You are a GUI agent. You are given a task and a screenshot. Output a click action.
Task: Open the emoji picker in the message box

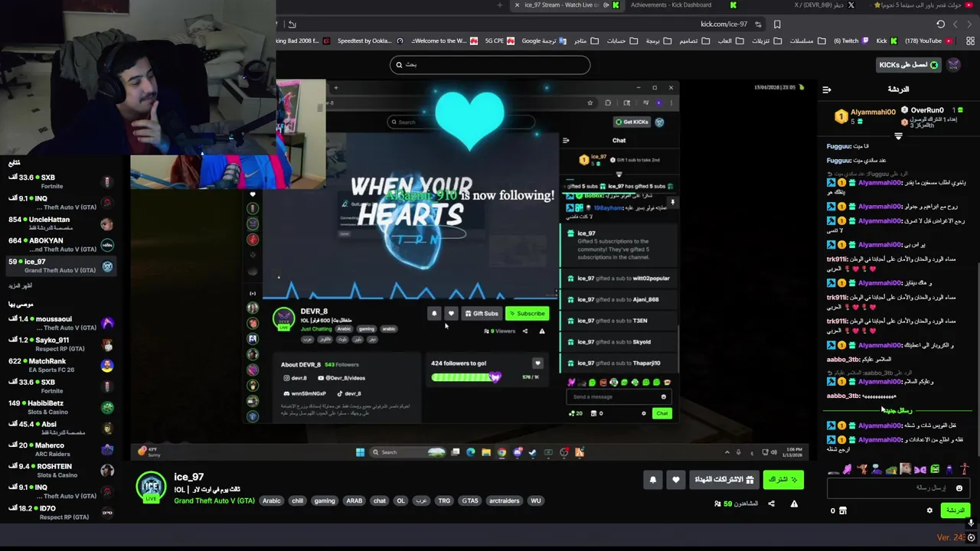pos(959,487)
